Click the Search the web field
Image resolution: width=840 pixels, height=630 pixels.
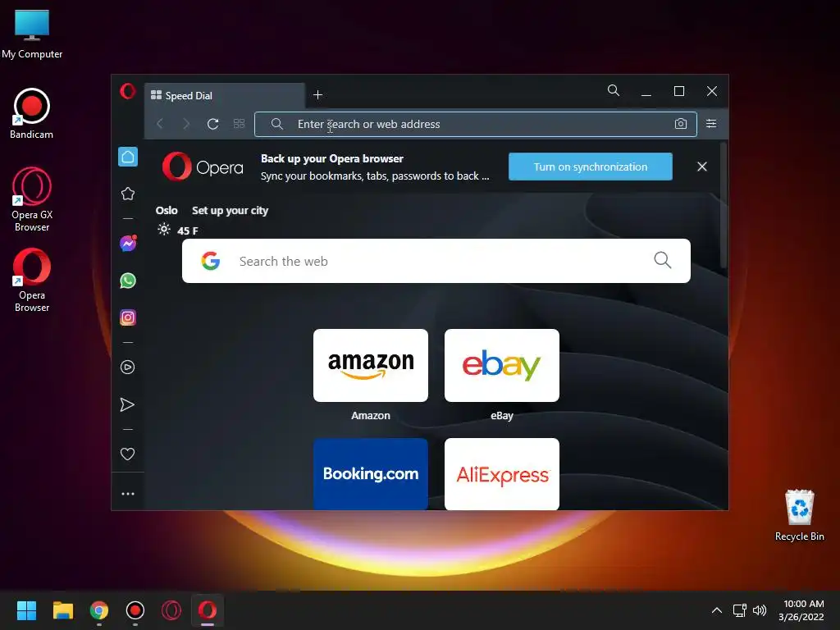click(x=436, y=261)
